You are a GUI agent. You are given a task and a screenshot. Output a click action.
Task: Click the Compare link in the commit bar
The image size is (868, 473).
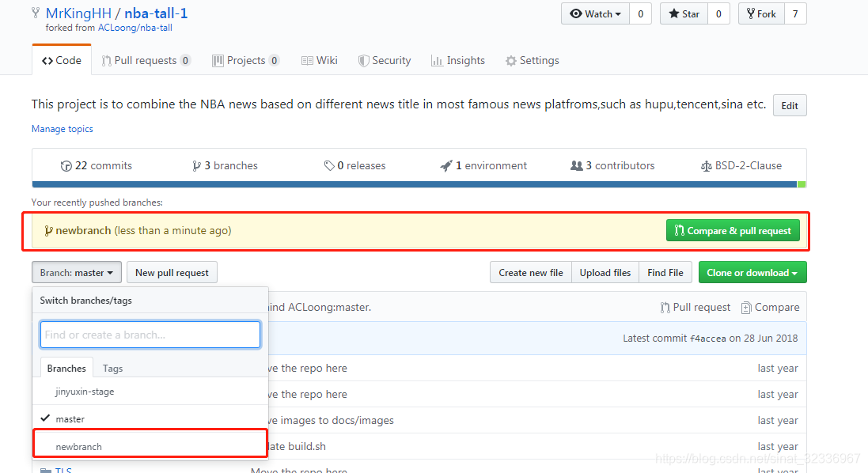point(770,307)
